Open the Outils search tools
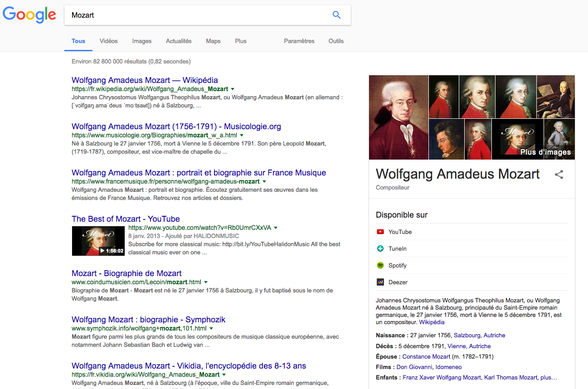Image resolution: width=588 pixels, height=389 pixels. coord(336,41)
